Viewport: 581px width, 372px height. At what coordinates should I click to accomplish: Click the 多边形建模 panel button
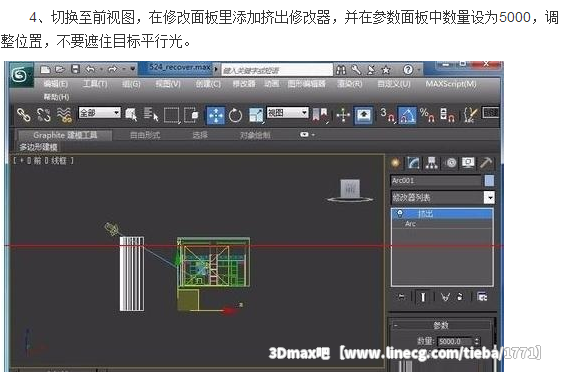38,147
